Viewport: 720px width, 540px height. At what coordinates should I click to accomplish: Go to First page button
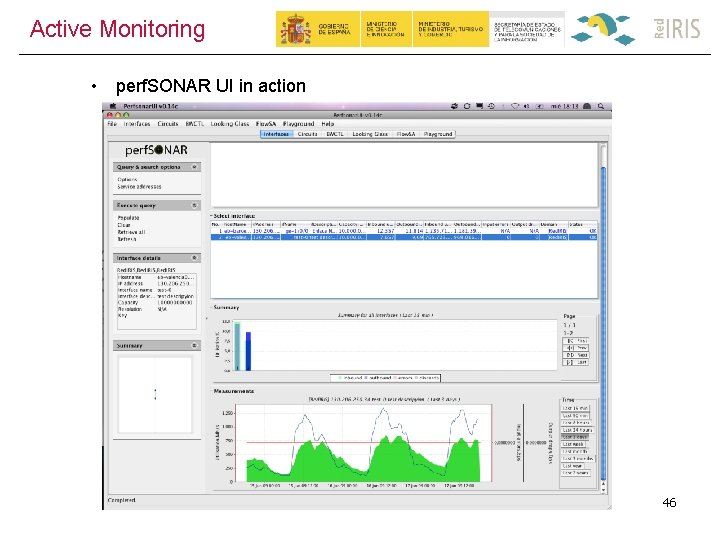[x=576, y=341]
